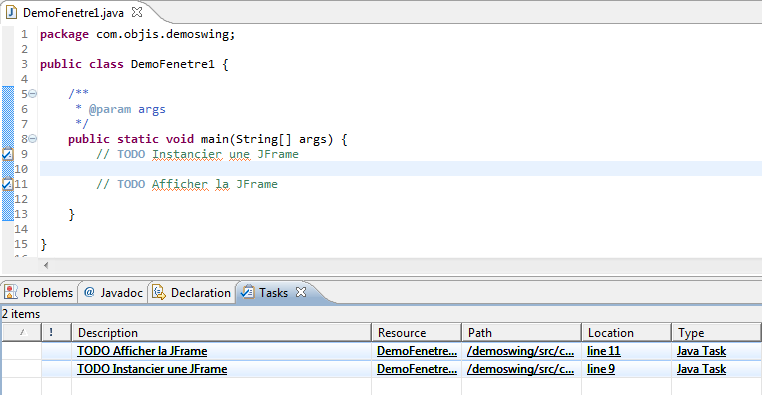Select the DemoFenetre1.java editor tab
Screen dimensions: 762x395
(x=73, y=13)
